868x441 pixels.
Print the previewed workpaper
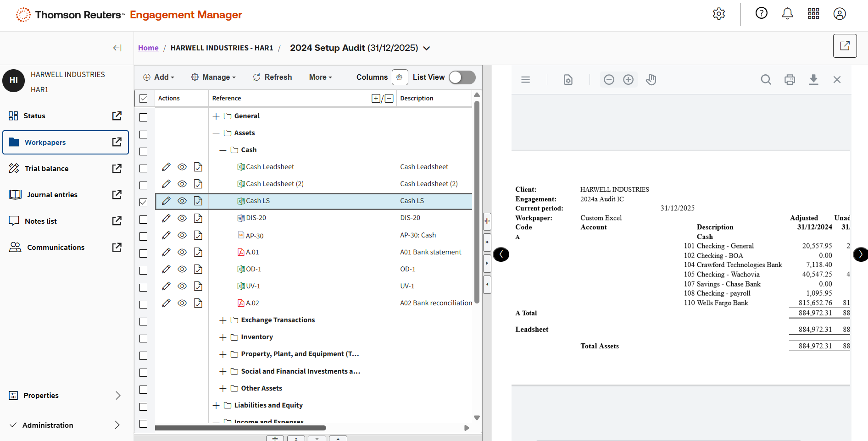pyautogui.click(x=790, y=80)
